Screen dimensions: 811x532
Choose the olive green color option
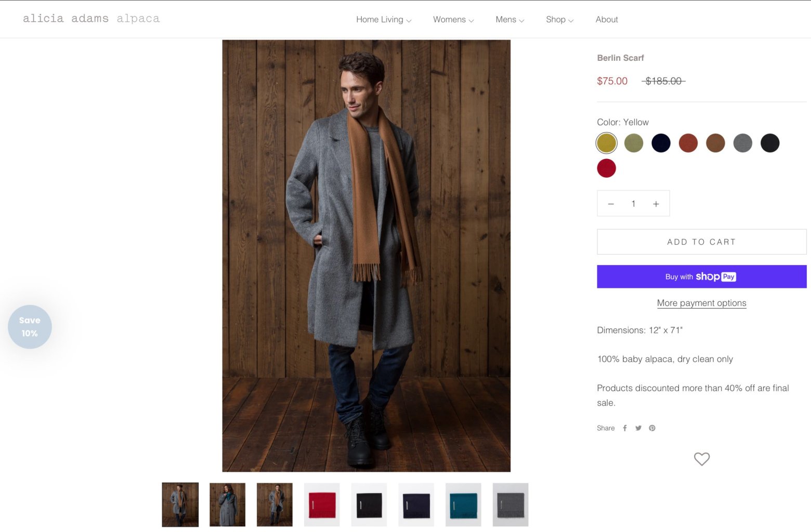tap(634, 143)
